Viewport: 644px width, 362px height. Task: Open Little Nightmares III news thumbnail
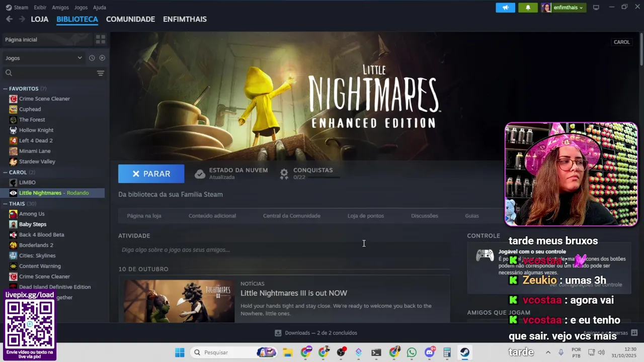point(179,301)
